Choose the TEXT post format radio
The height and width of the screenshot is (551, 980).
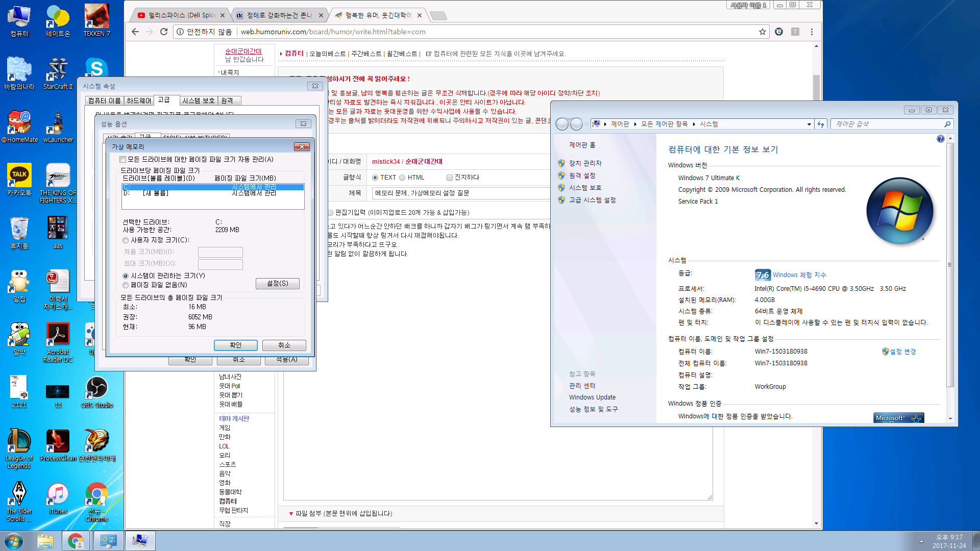coord(375,178)
